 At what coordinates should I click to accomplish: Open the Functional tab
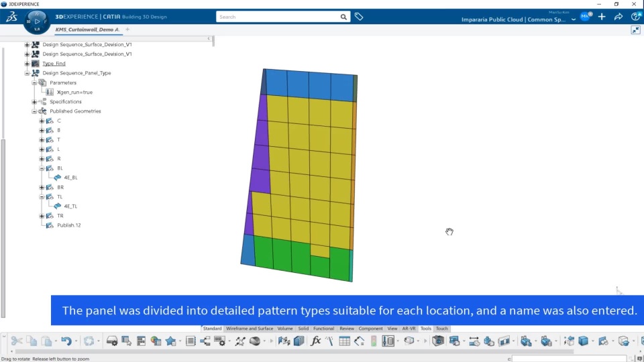[323, 328]
